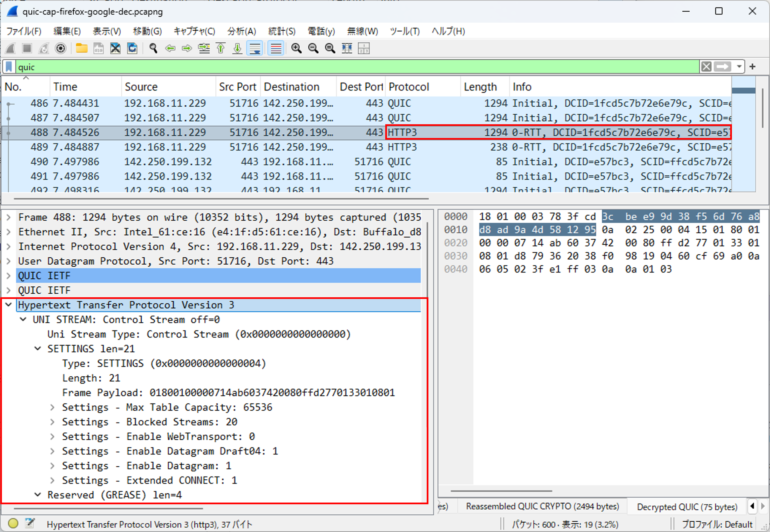
Task: Expand the highlighted QUIC IETF row
Action: 9,276
